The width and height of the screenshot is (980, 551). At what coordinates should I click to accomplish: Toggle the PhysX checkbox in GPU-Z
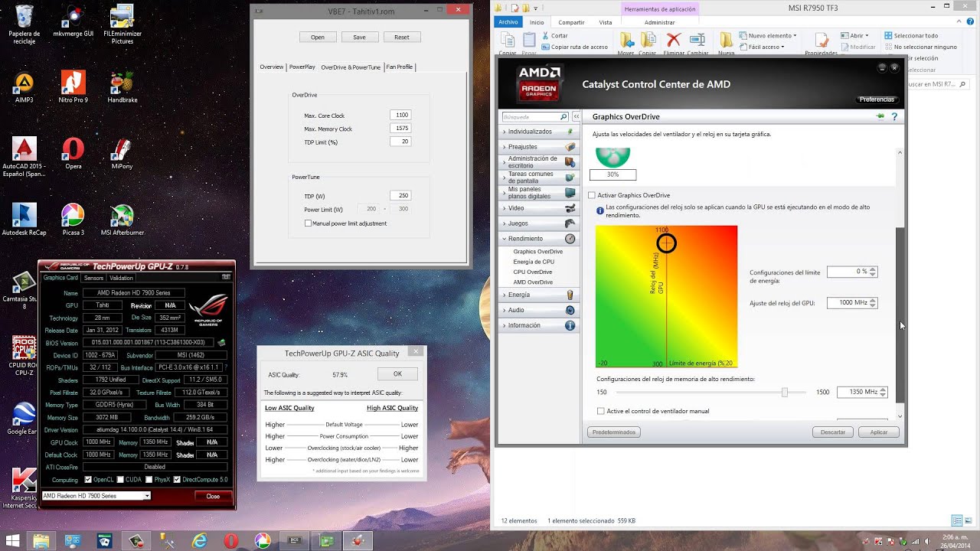tap(148, 480)
